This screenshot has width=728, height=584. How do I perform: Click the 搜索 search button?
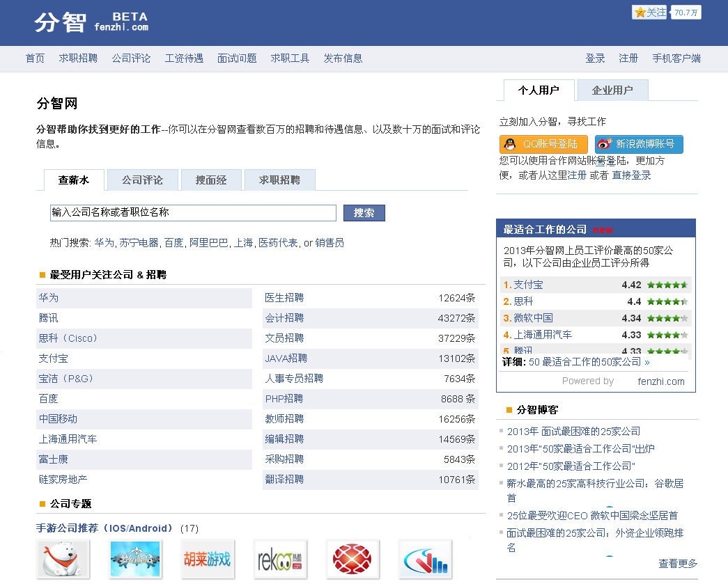tap(364, 212)
